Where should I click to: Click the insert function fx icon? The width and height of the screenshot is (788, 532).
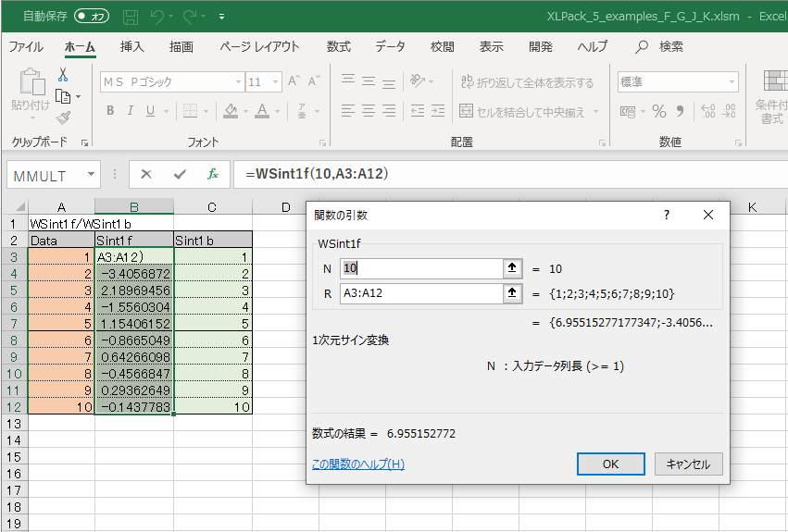[x=212, y=174]
